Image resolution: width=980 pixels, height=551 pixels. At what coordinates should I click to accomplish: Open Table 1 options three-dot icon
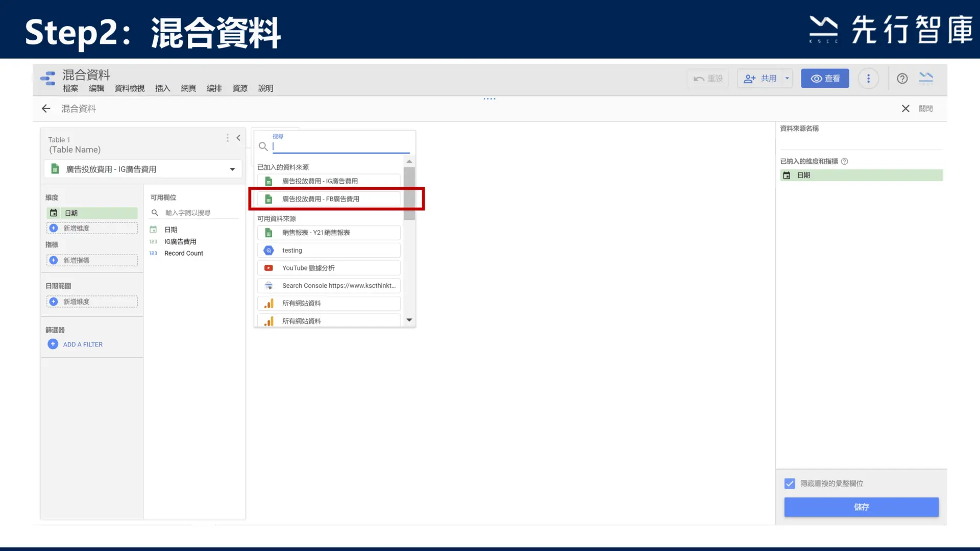227,138
